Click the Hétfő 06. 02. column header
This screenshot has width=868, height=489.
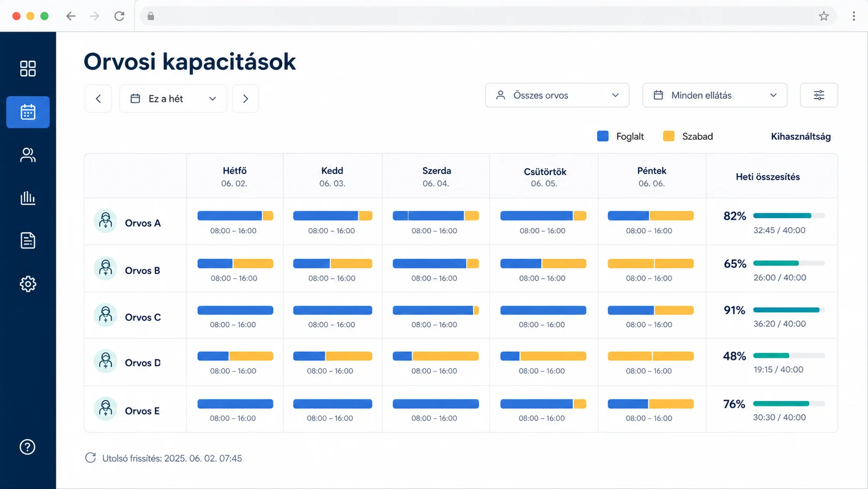(235, 177)
